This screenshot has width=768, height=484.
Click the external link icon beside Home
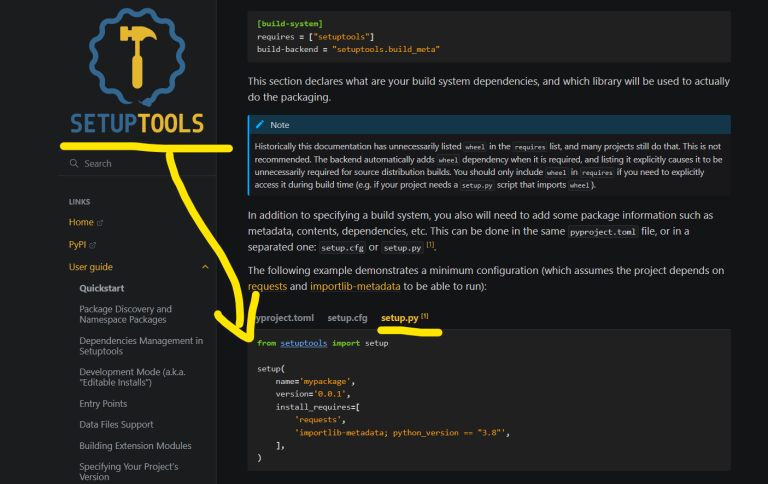(x=100, y=222)
